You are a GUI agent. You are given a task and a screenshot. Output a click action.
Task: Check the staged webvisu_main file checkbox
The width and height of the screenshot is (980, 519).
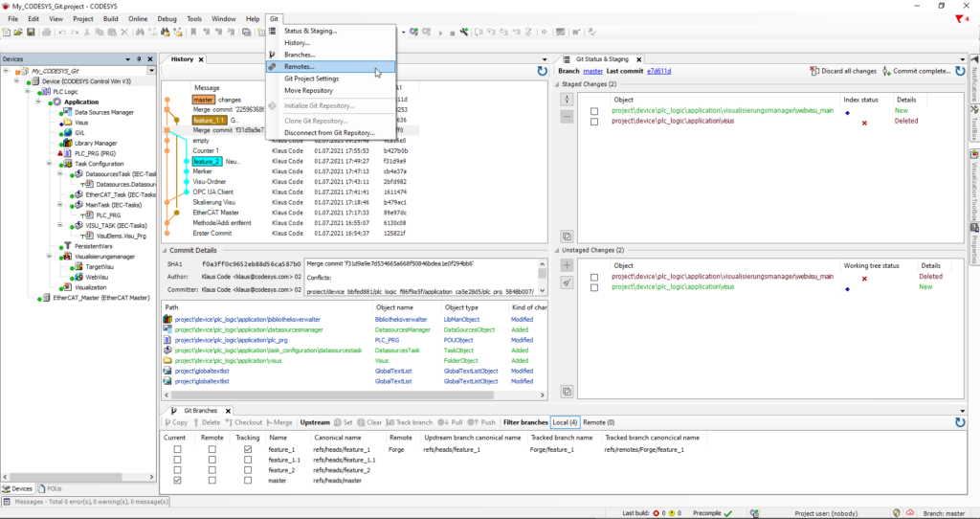point(594,111)
